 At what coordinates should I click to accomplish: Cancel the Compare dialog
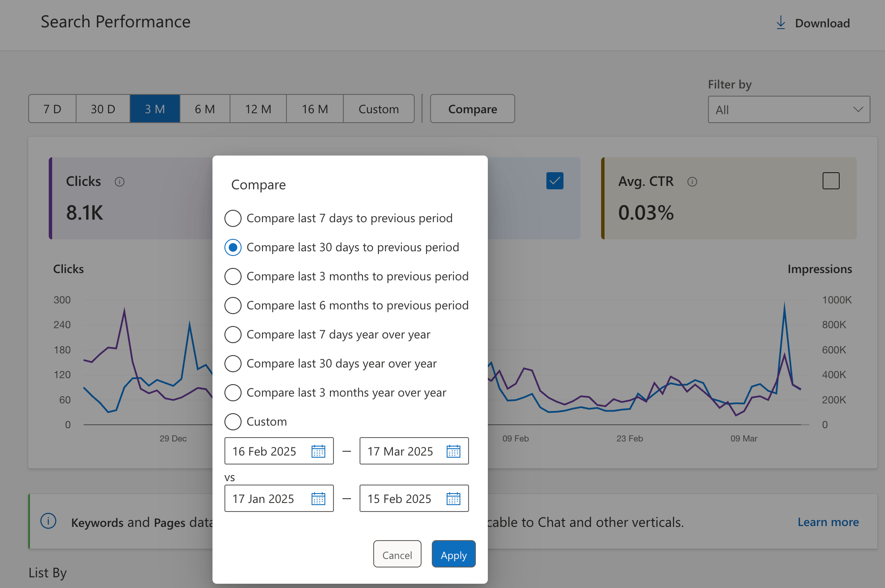[x=397, y=554]
